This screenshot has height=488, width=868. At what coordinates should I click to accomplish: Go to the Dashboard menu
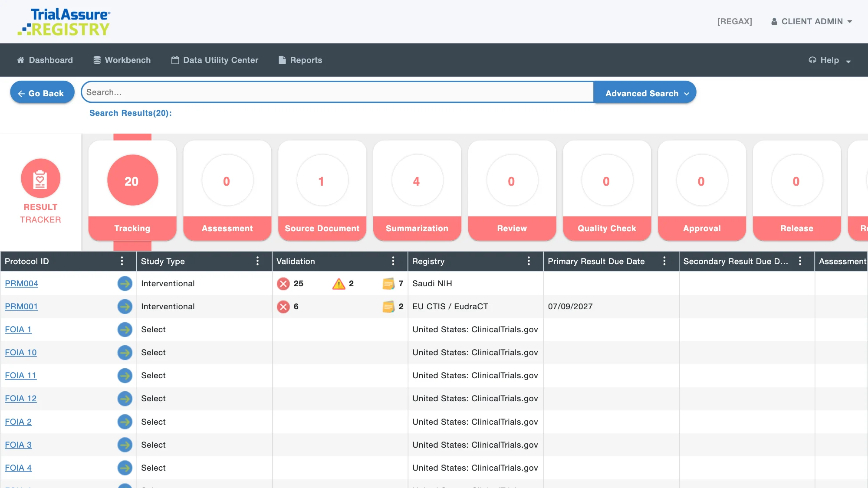pos(45,60)
